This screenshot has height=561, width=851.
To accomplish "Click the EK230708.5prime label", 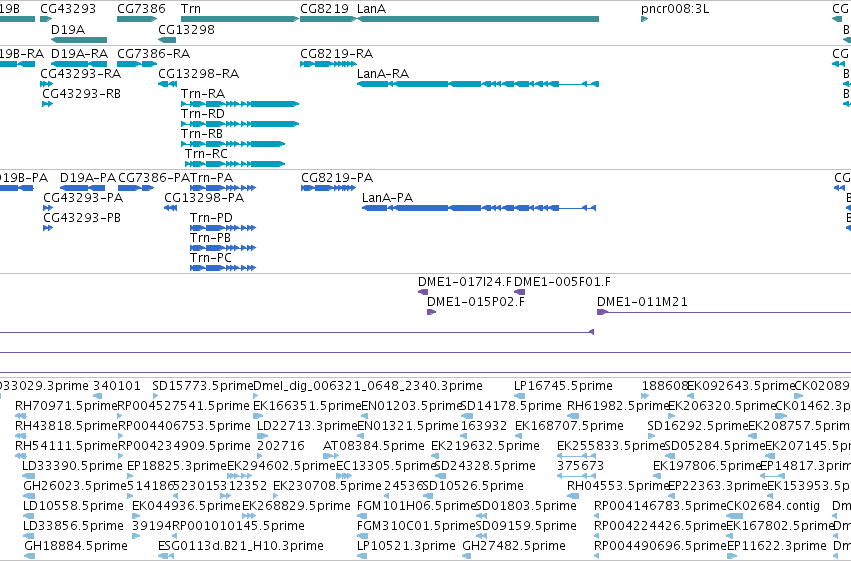I will coord(327,486).
